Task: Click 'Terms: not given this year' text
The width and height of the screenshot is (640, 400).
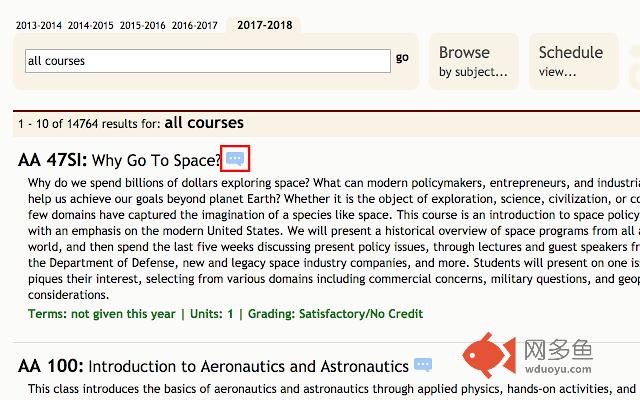Action: point(102,314)
